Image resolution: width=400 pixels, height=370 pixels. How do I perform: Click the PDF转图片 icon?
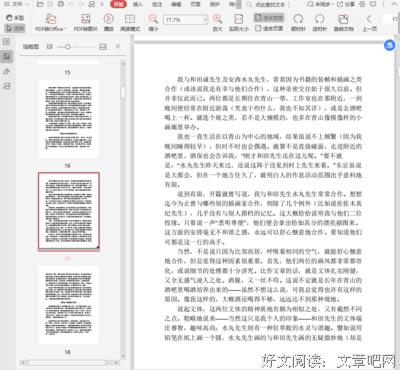(x=85, y=19)
